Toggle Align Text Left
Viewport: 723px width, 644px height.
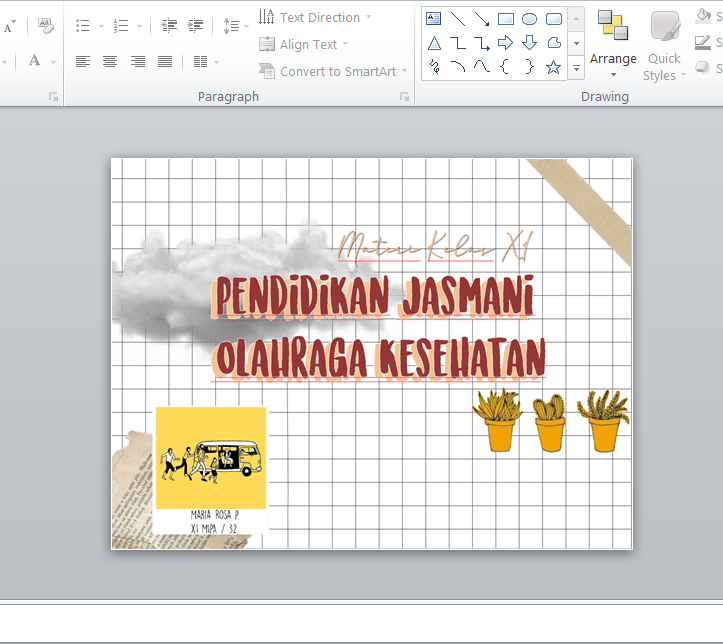[83, 61]
